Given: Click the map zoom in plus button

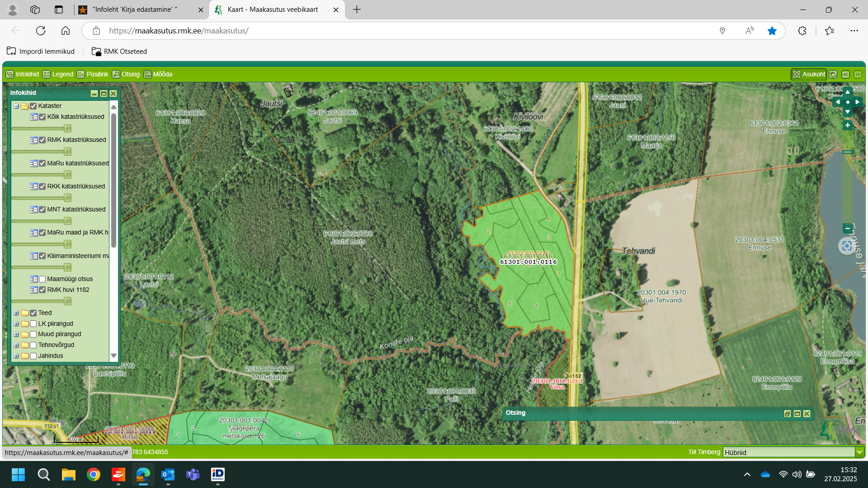Looking at the screenshot, I should coord(848,125).
